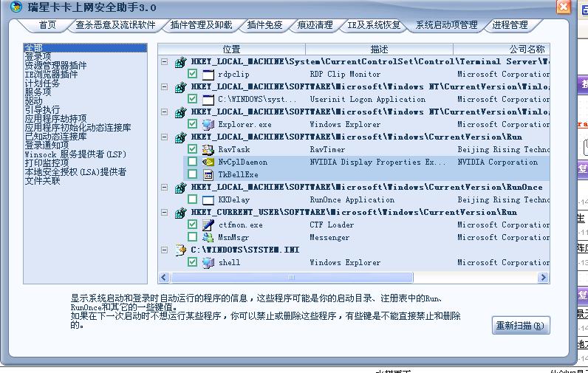Enable the NvCplDaemon startup item
The height and width of the screenshot is (373, 588).
192,162
